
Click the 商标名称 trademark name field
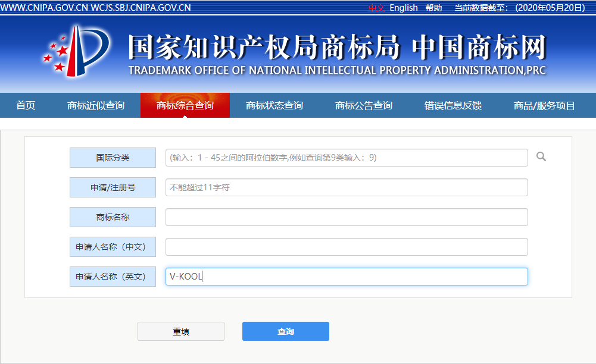(x=347, y=216)
